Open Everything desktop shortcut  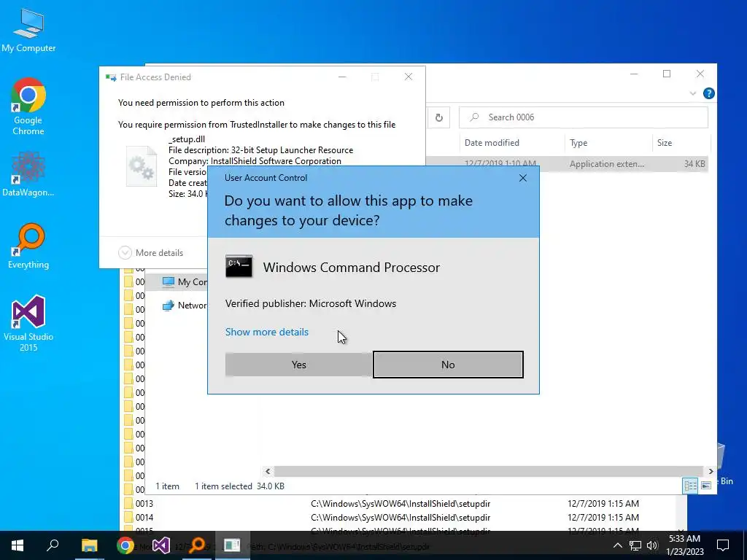(x=28, y=246)
